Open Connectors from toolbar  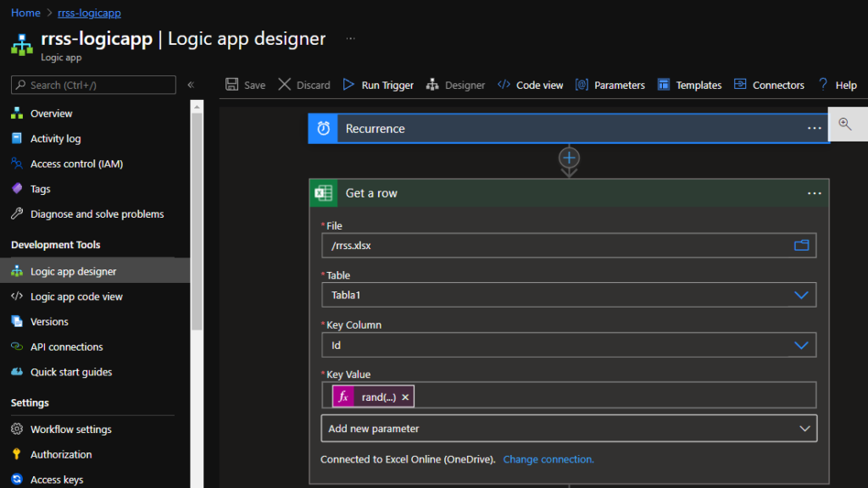(769, 85)
